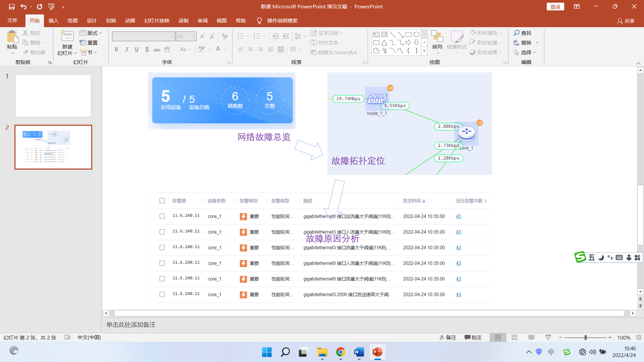Screen dimensions: 644x362
Task: Click the Find magnifier icon
Action: tap(517, 33)
